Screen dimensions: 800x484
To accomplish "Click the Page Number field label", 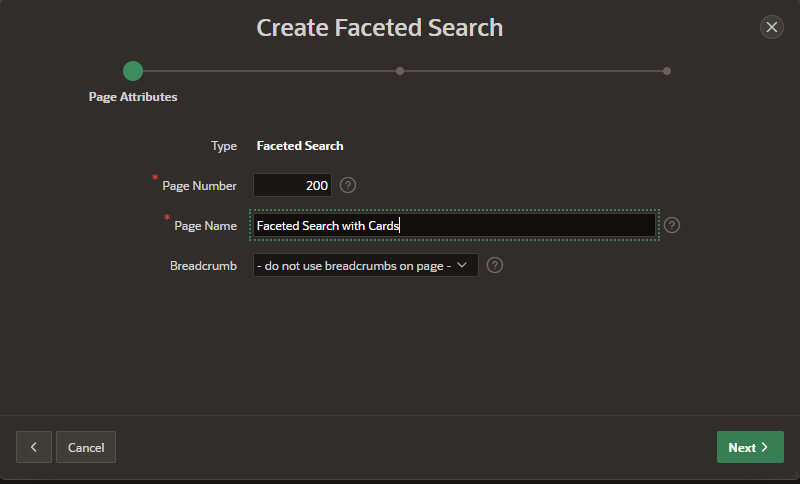I will coord(199,186).
